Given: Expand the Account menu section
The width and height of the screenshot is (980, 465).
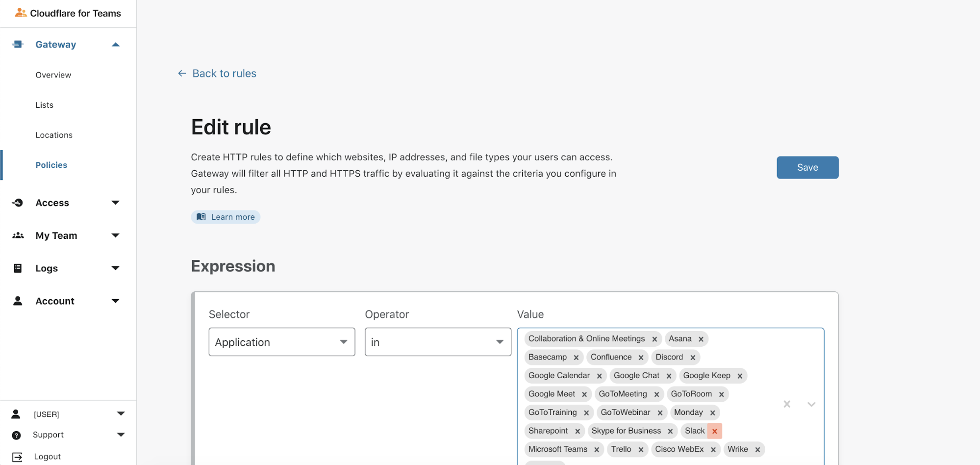Looking at the screenshot, I should point(116,301).
